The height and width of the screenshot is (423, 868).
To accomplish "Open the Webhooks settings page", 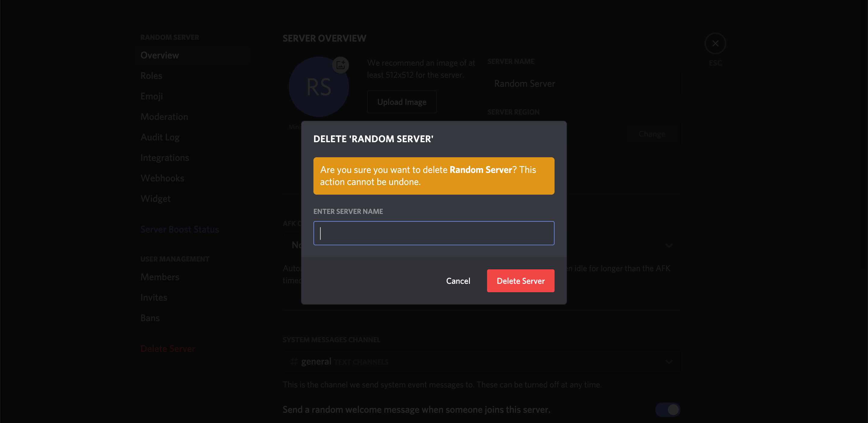I will [162, 178].
